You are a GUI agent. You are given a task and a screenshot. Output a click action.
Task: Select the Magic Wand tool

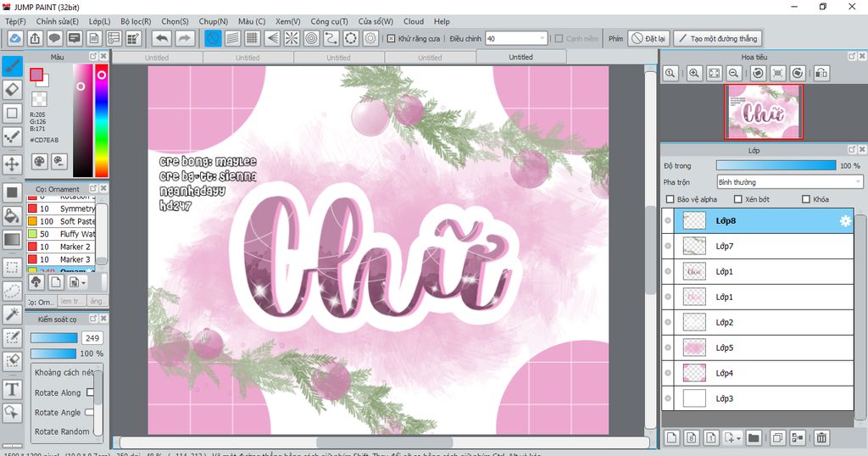(x=12, y=314)
